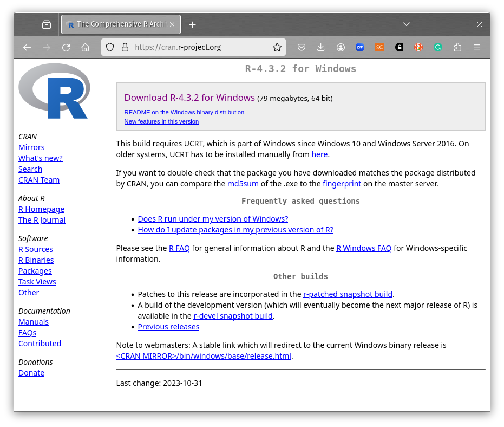Open the Previous releases link
The height and width of the screenshot is (427, 504).
click(168, 327)
